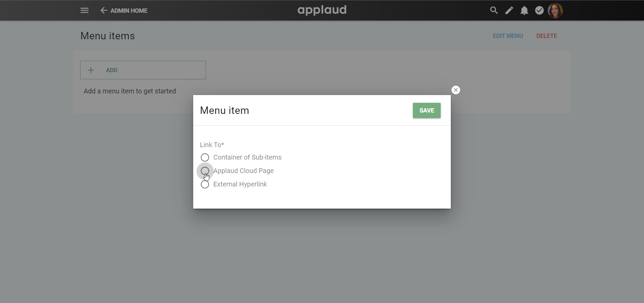The image size is (644, 303).
Task: Click the External Hyperlink label text
Action: (x=240, y=184)
